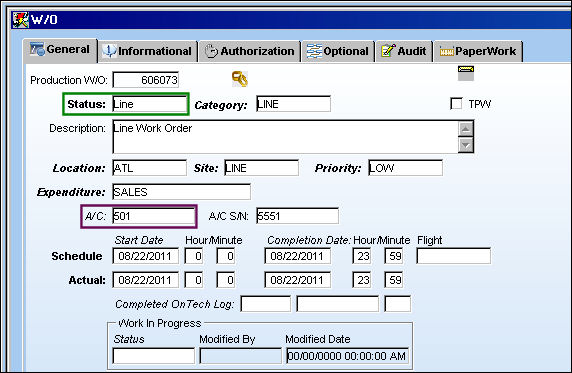Click the Modified By field
Screen dimensions: 572x373
(241, 356)
